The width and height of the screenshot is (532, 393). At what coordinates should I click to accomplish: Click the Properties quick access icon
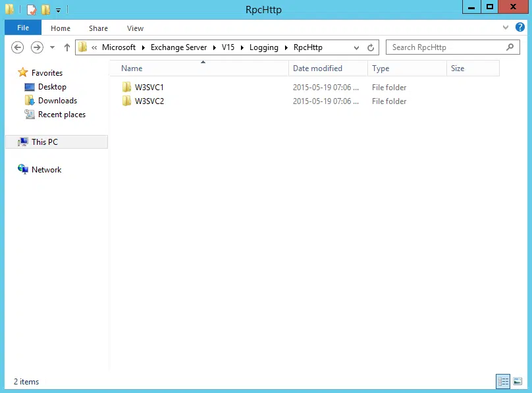click(x=31, y=9)
